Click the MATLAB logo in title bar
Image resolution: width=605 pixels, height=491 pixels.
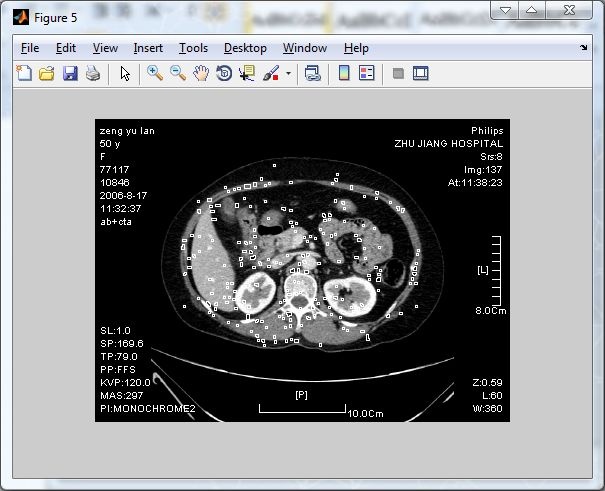tap(21, 17)
